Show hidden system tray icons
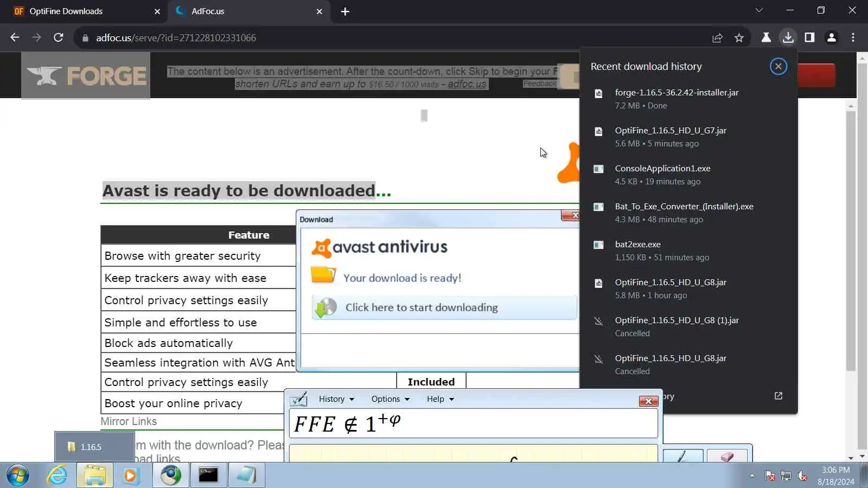 (x=752, y=476)
